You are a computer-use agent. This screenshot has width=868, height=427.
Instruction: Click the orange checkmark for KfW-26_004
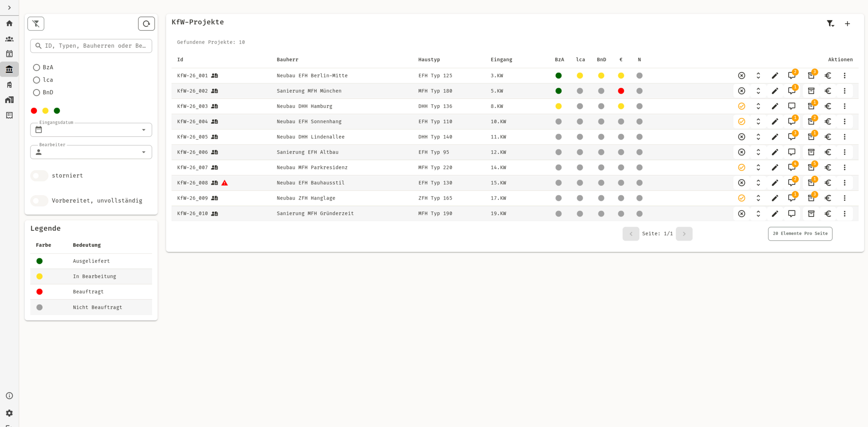pos(742,122)
